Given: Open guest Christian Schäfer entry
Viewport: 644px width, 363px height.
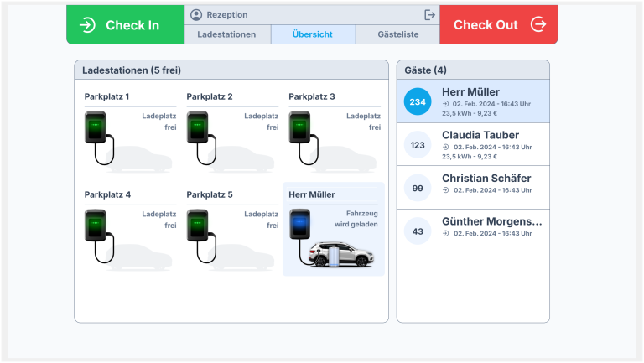Looking at the screenshot, I should [x=473, y=188].
